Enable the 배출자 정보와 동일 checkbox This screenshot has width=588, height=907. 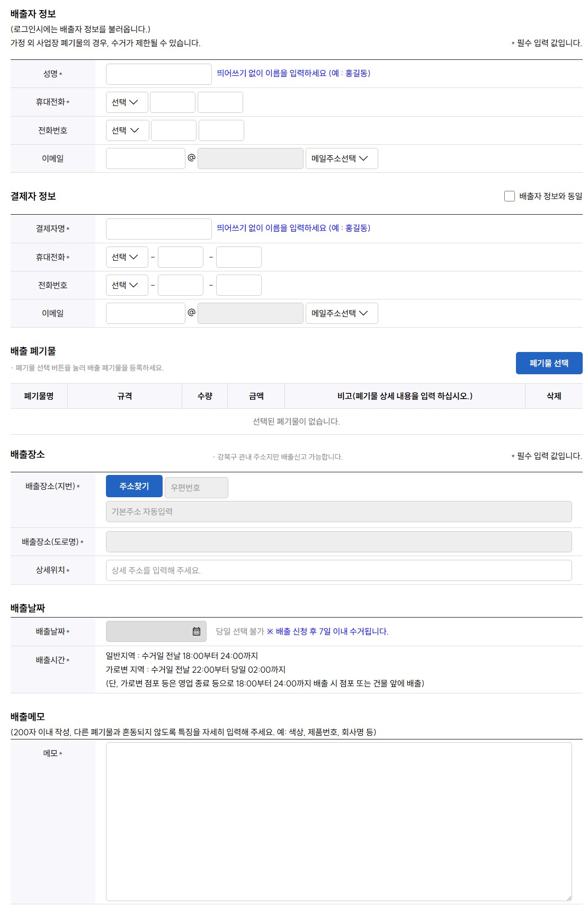(510, 195)
